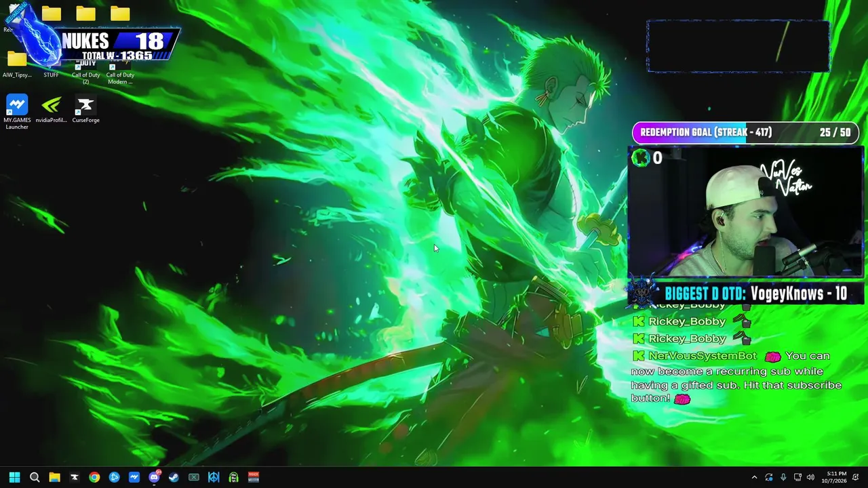Open the volume control in tray
The image size is (868, 488).
tap(810, 478)
